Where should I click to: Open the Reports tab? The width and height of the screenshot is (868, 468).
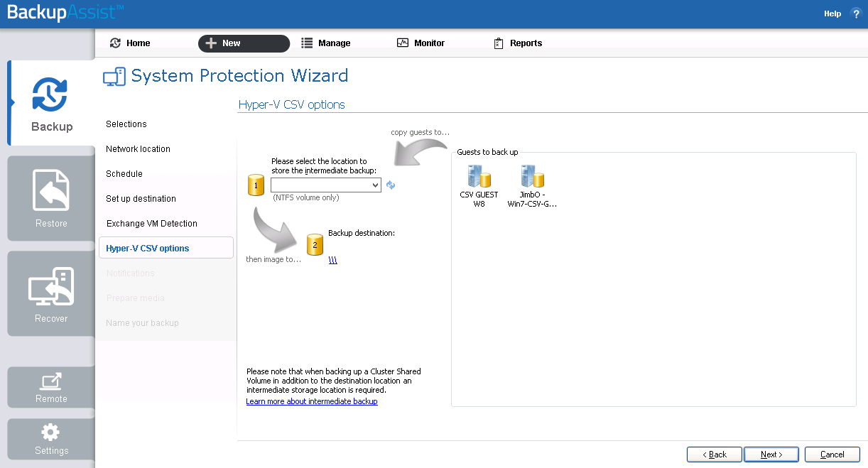(518, 43)
